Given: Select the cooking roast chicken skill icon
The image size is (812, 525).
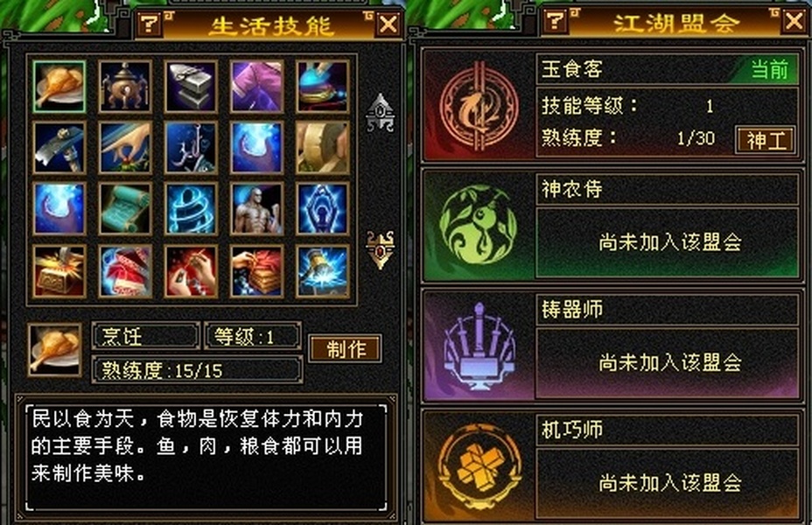Looking at the screenshot, I should click(59, 86).
